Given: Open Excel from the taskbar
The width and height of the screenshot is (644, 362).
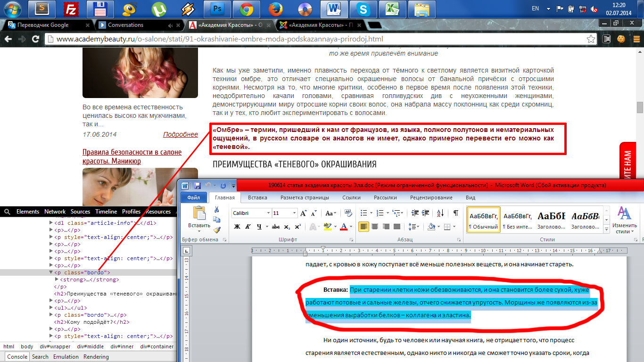Looking at the screenshot, I should click(392, 9).
